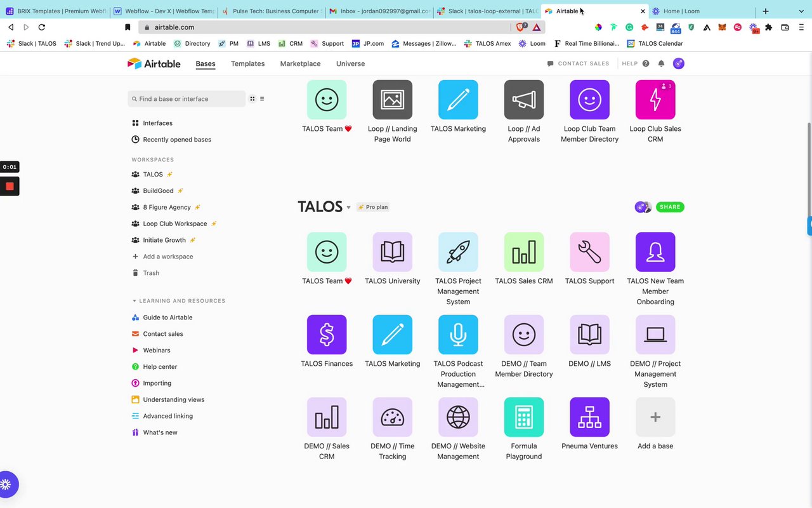The image size is (812, 508).
Task: Open the DEMO // LMS book icon
Action: [x=589, y=335]
